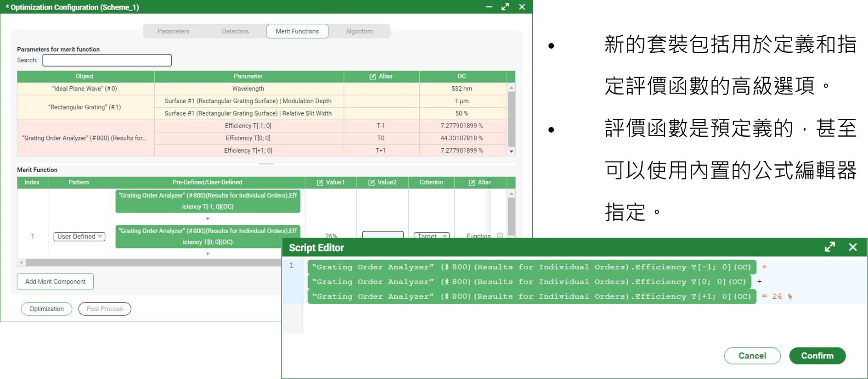868x379 pixels.
Task: Click the Alias edit icon in parameters table
Action: click(x=372, y=77)
